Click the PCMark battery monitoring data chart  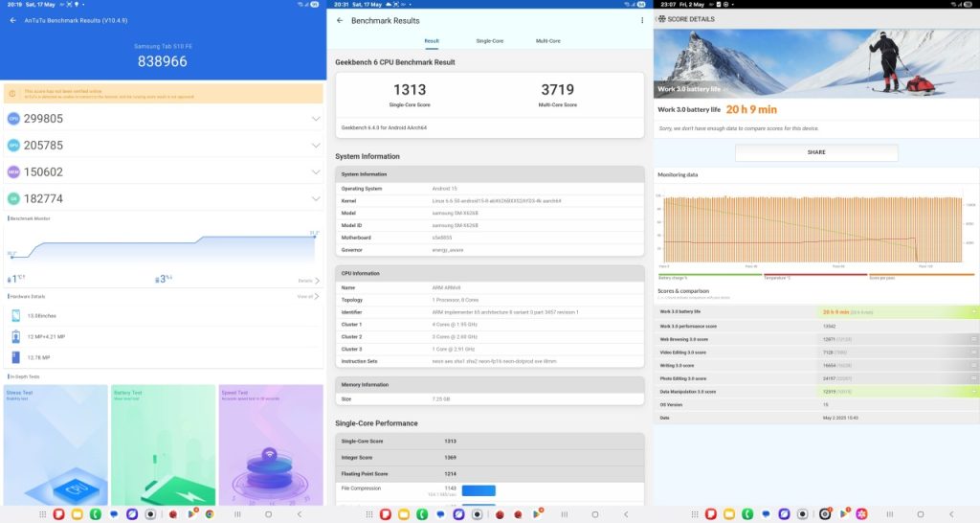coord(817,230)
